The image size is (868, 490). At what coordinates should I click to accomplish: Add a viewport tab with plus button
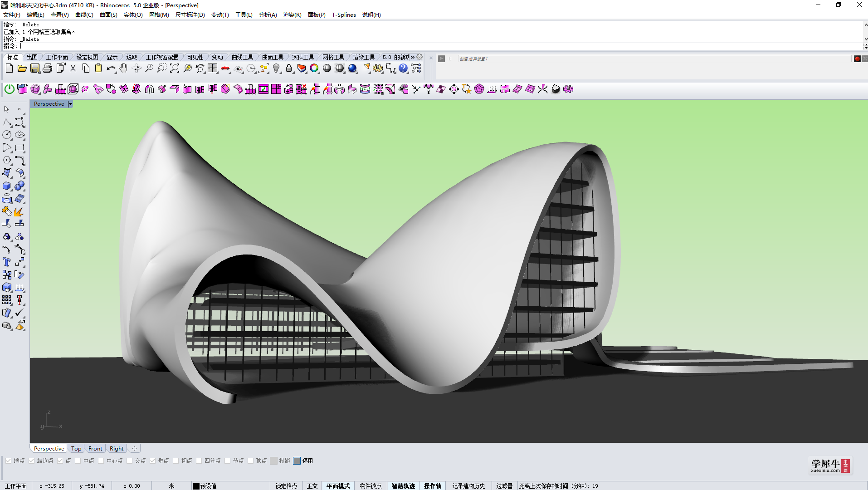134,448
